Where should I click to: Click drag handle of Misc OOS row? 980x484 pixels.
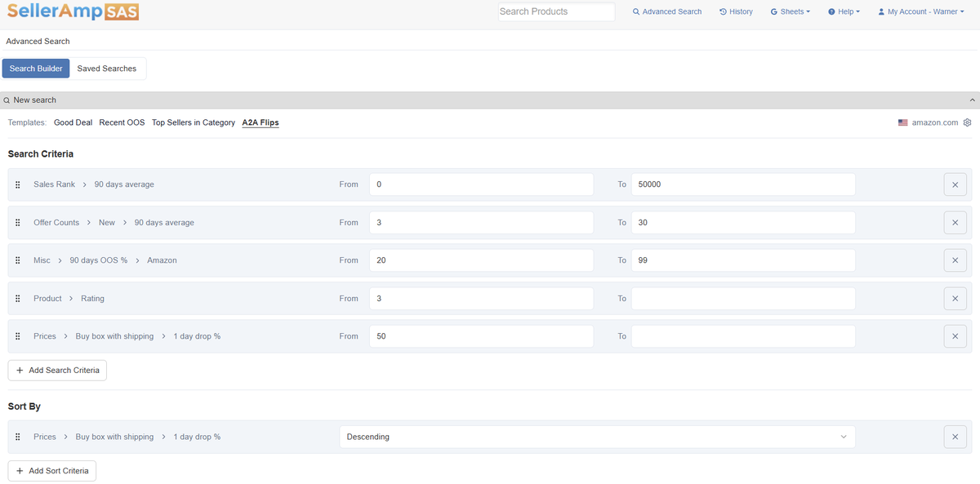coord(18,260)
